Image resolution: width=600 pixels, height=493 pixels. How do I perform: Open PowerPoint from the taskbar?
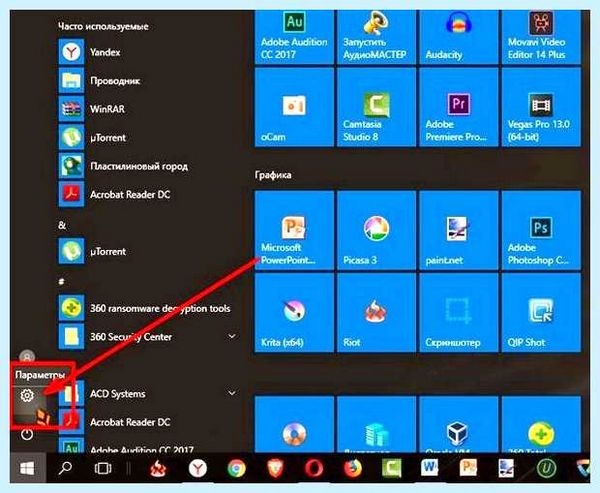468,467
